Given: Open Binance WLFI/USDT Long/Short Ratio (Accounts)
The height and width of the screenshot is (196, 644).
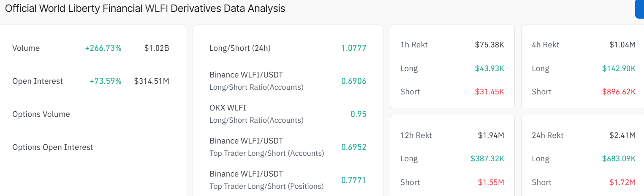Looking at the screenshot, I should click(x=256, y=81).
